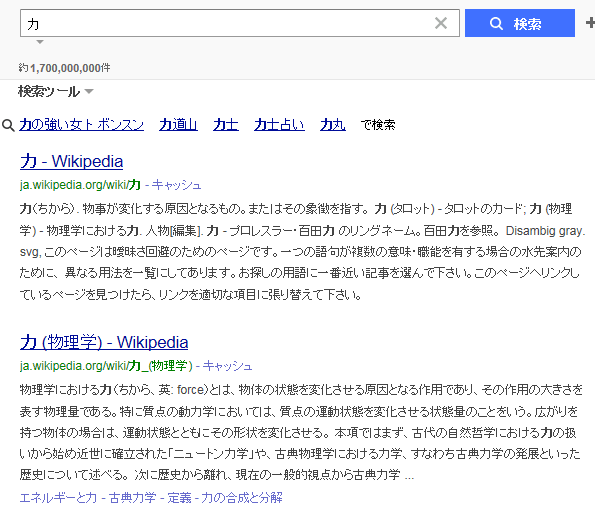
Task: Open キャッシュ for the first result
Action: click(x=176, y=185)
